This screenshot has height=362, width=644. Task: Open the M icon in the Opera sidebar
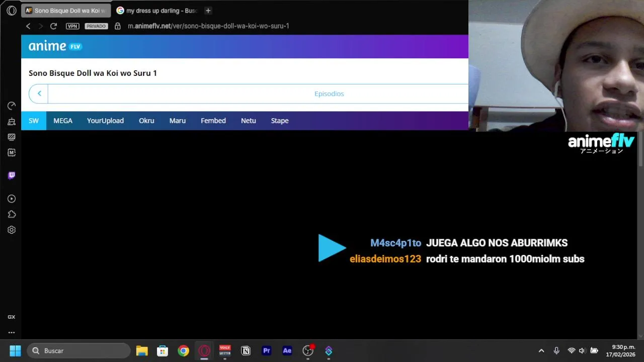click(x=12, y=152)
